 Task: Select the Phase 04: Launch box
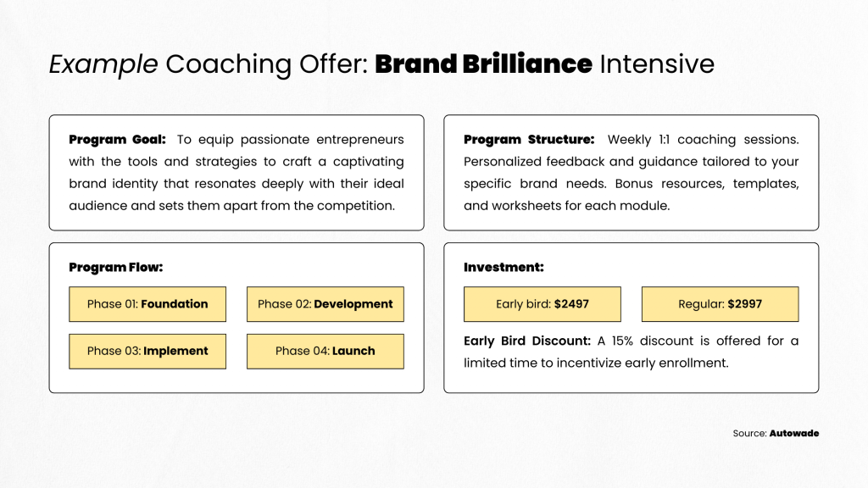coord(325,352)
